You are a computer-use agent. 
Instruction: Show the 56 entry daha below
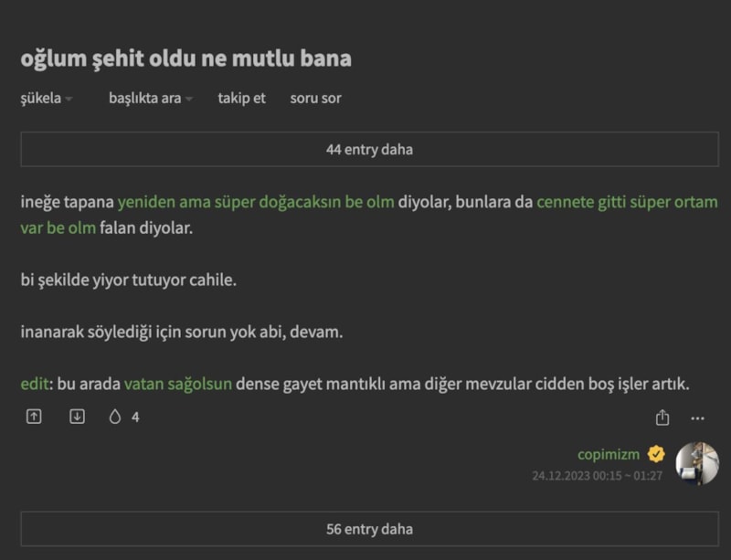(369, 529)
